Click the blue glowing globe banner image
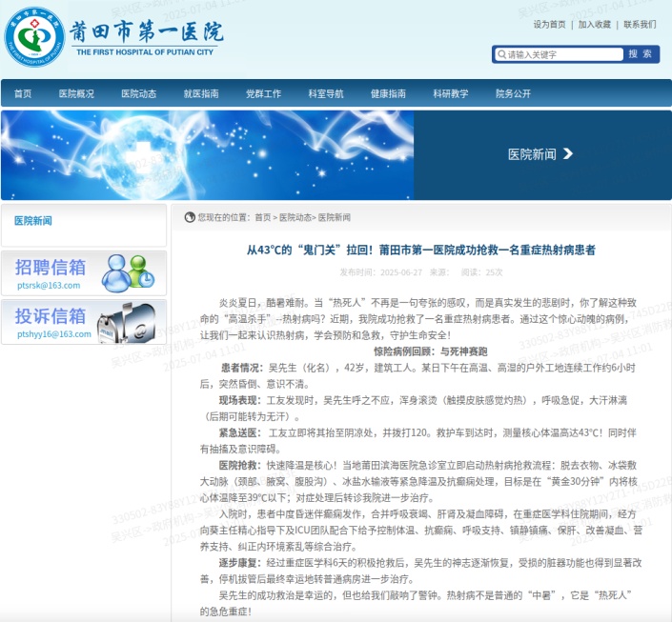672x622 pixels. coord(208,155)
